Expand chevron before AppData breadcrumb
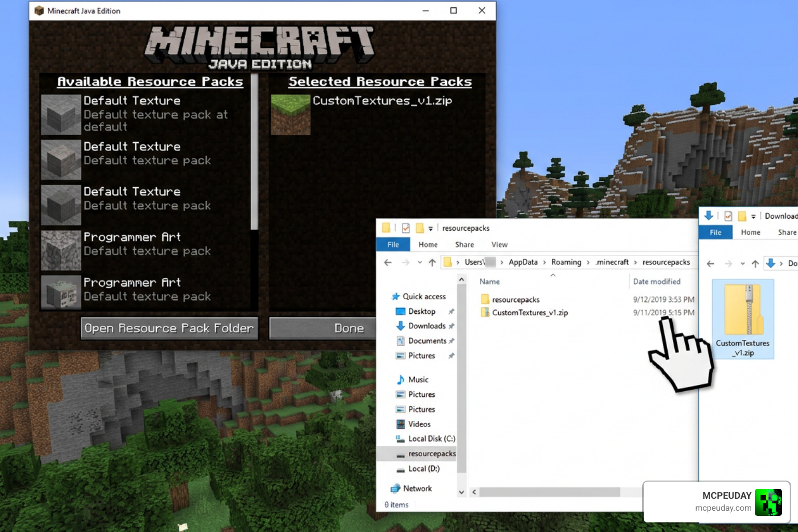798x532 pixels. point(502,262)
